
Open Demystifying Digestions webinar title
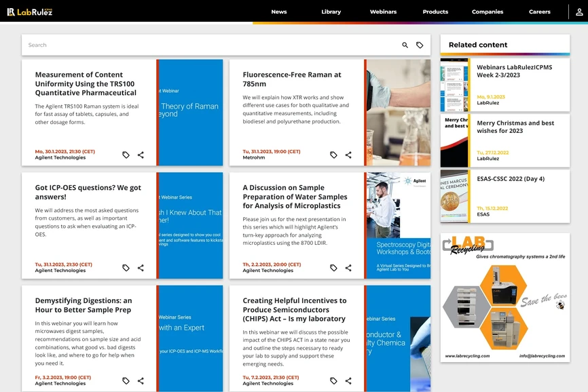(84, 305)
